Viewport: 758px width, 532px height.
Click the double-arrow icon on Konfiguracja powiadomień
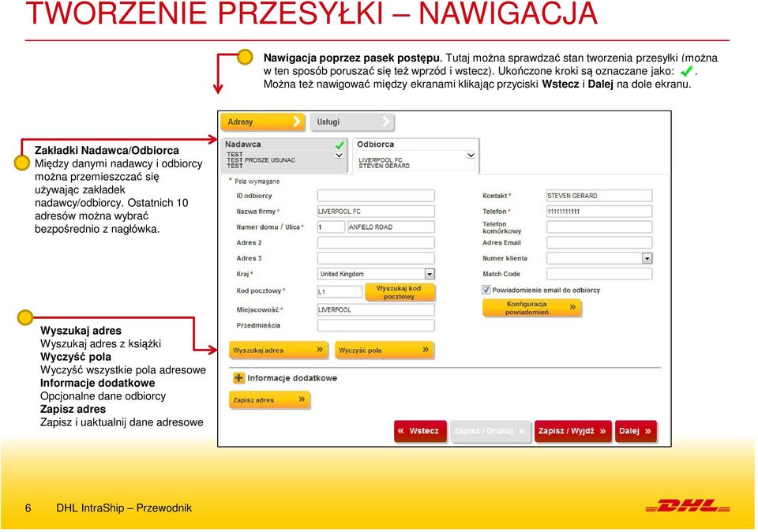point(573,307)
